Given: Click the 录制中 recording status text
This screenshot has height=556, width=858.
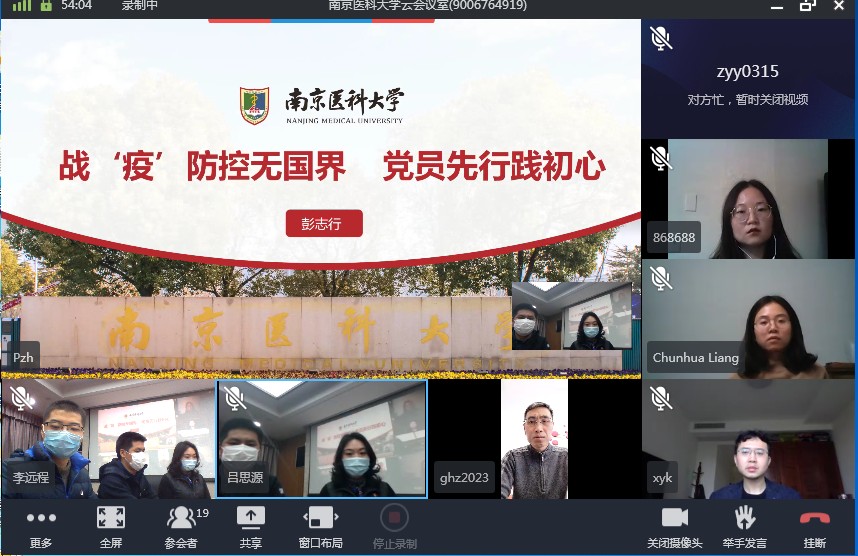Looking at the screenshot, I should (140, 5).
